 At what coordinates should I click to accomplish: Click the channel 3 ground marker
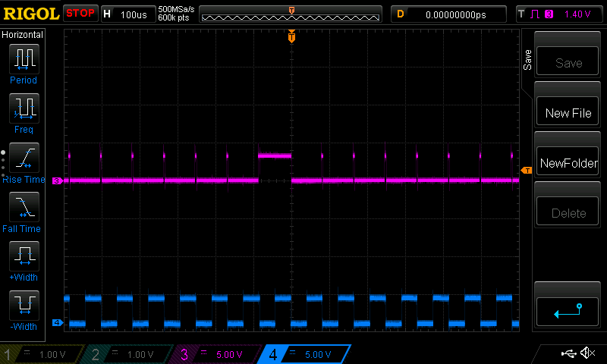[x=58, y=180]
